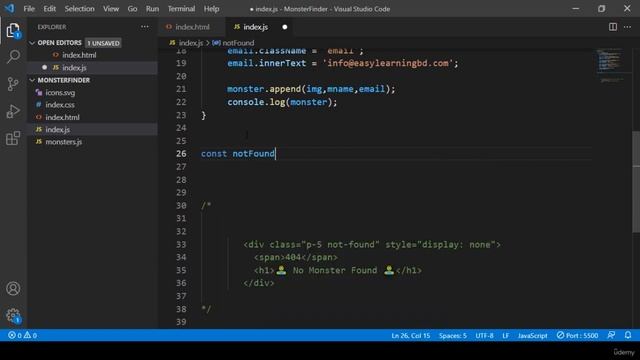This screenshot has width=640, height=360.
Task: Click the EXPLORER panel title
Action: point(52,27)
